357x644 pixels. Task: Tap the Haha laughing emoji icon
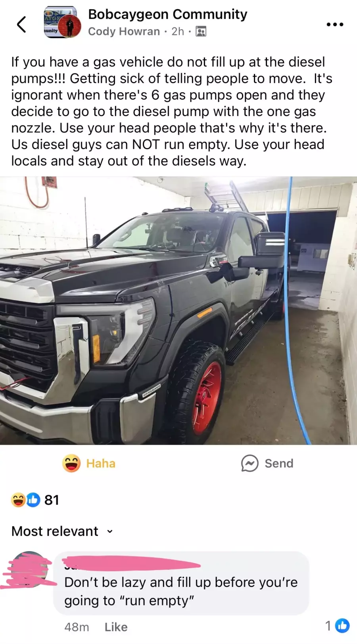pos(71,463)
